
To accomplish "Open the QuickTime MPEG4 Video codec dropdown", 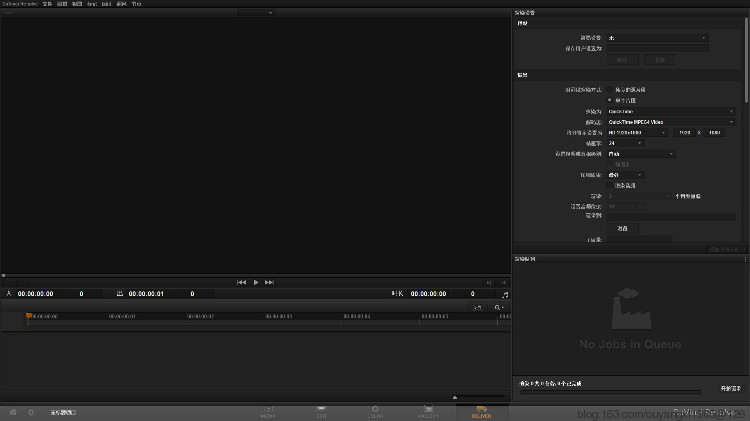I will 671,122.
